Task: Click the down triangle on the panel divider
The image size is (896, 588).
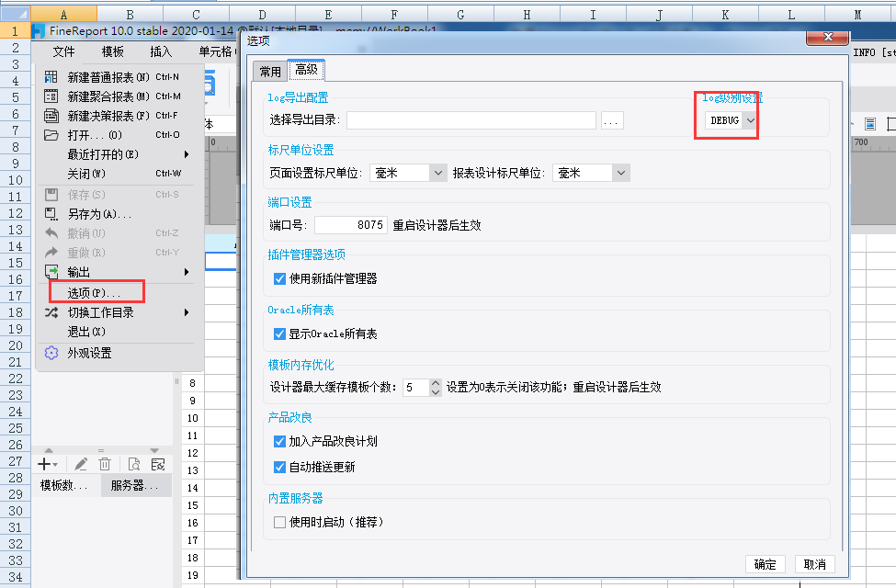Action: click(x=154, y=450)
